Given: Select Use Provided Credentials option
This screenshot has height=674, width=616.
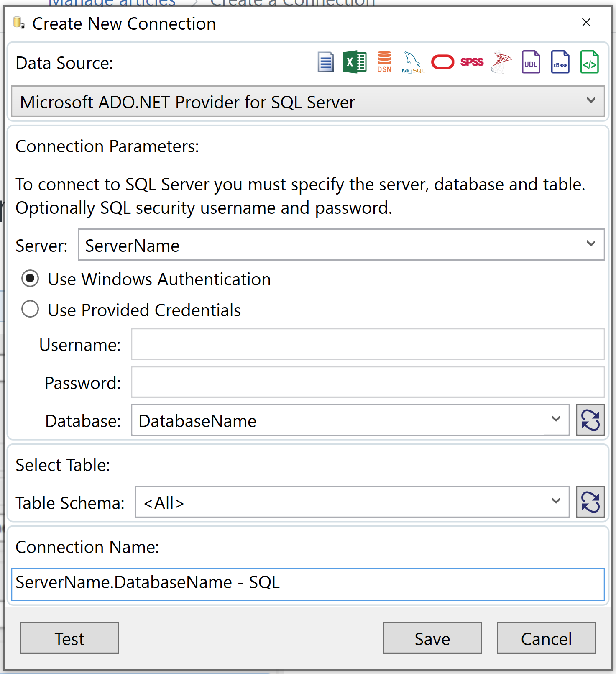Looking at the screenshot, I should point(30,310).
